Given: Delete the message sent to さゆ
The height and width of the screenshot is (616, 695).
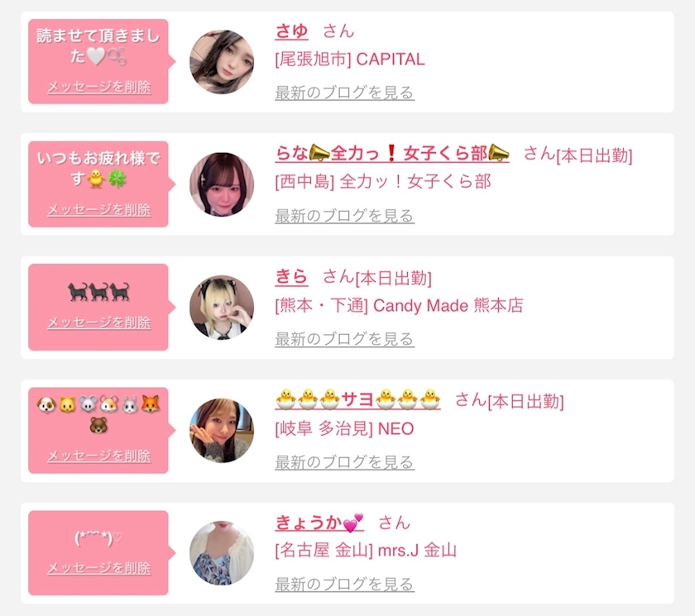Looking at the screenshot, I should click(x=98, y=87).
